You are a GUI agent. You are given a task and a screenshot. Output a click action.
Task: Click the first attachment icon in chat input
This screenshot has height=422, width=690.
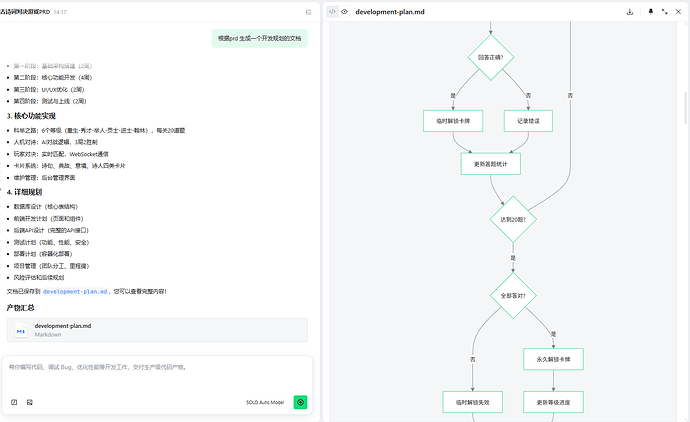click(14, 402)
